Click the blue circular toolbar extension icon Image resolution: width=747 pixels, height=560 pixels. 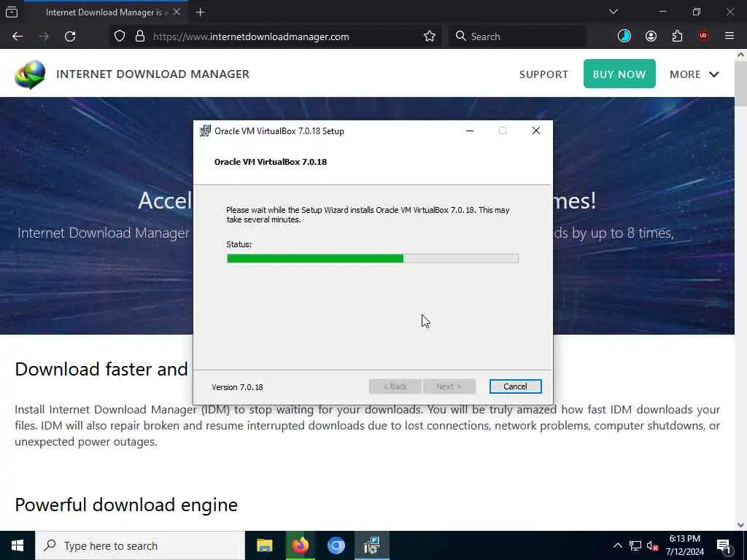point(624,36)
